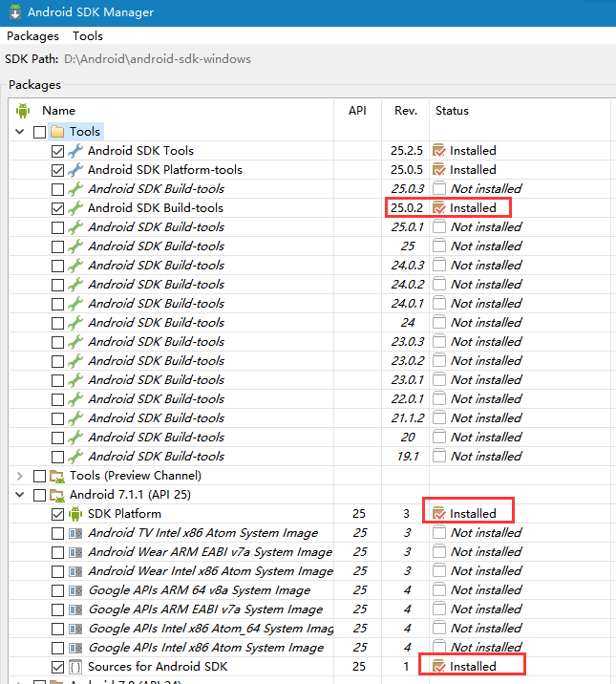Sort packages by the API column header
616x684 pixels.
[357, 110]
